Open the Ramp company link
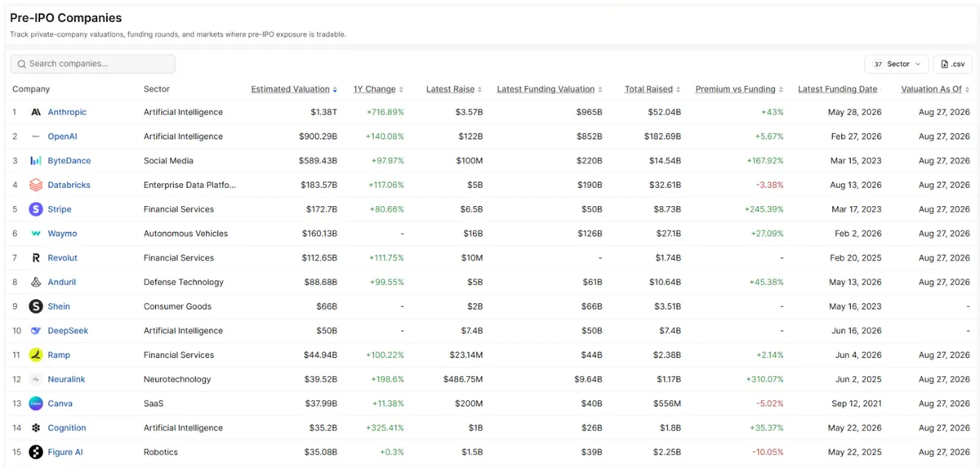980x469 pixels. point(59,355)
